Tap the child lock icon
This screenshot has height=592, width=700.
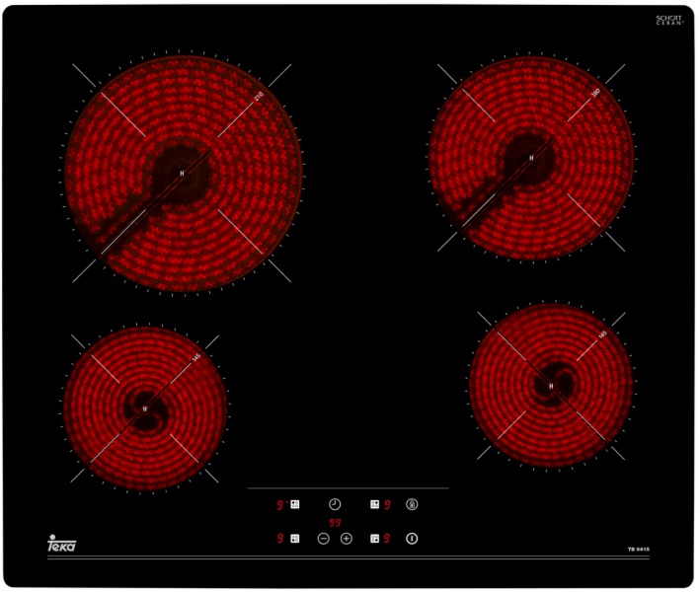[412, 504]
